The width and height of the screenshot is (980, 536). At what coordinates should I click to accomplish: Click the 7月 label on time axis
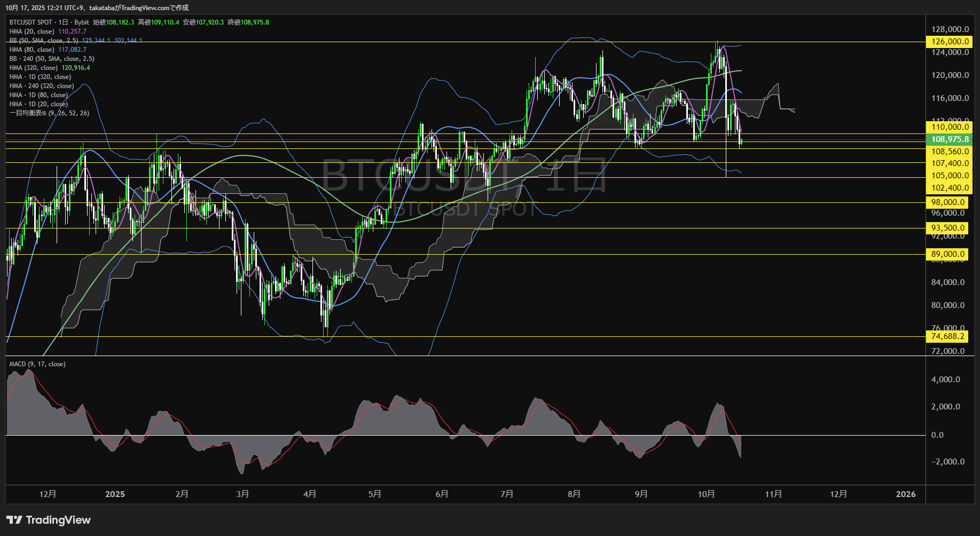coord(507,494)
